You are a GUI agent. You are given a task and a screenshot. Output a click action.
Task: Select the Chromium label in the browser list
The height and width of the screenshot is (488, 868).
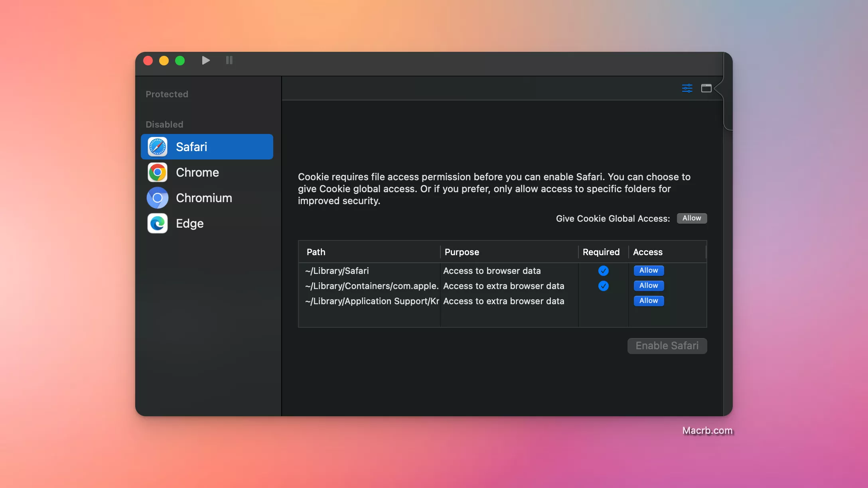204,198
